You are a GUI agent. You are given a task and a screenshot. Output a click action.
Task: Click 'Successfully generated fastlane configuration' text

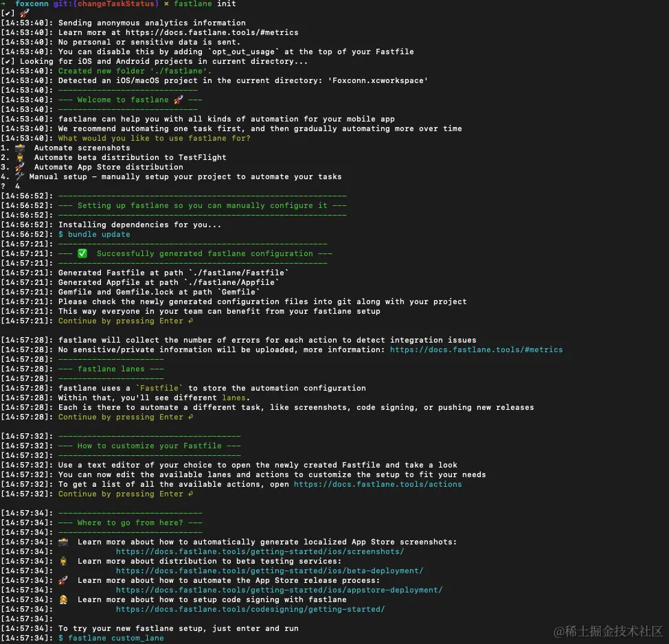pyautogui.click(x=205, y=253)
